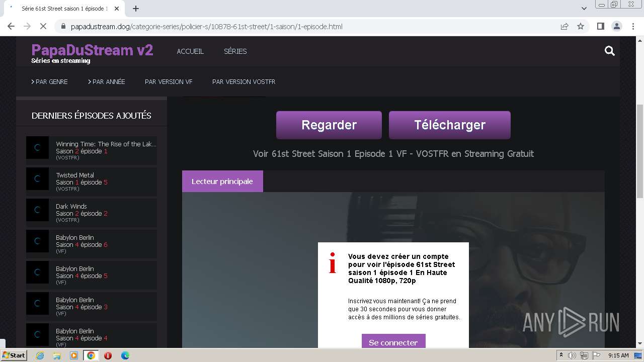Click the site search magnifier icon
Image resolution: width=644 pixels, height=362 pixels.
(x=610, y=51)
